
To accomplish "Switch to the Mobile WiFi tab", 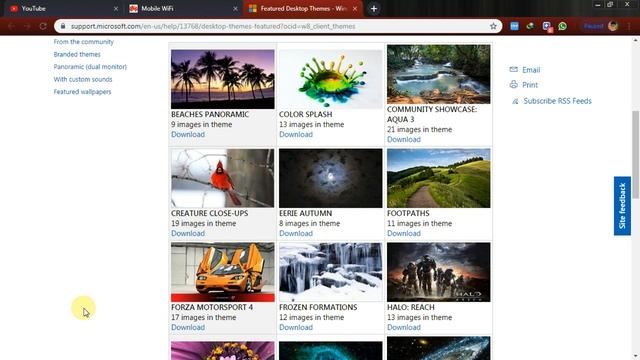I will click(x=182, y=9).
